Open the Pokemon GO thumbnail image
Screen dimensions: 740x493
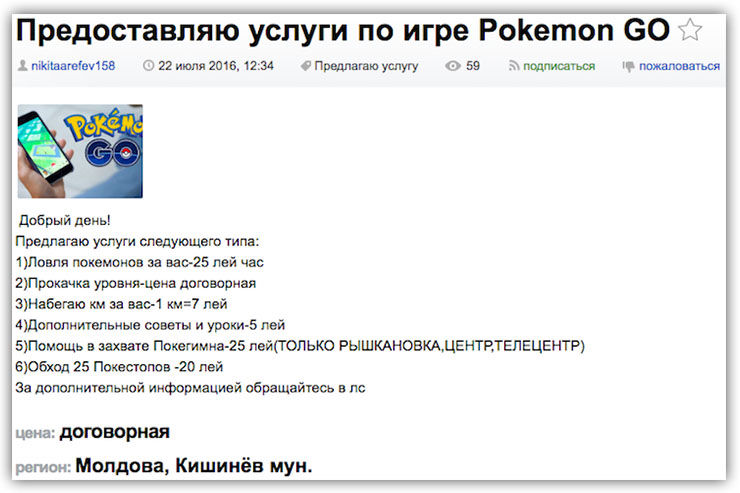[80, 151]
